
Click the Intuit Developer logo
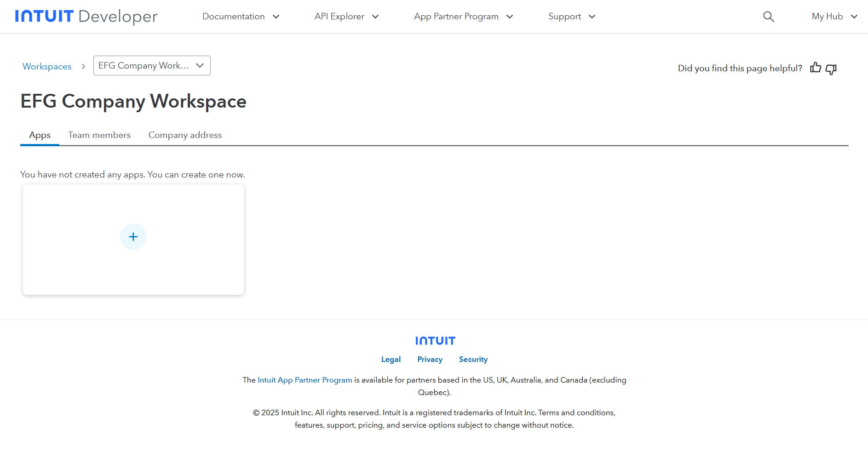(x=86, y=17)
